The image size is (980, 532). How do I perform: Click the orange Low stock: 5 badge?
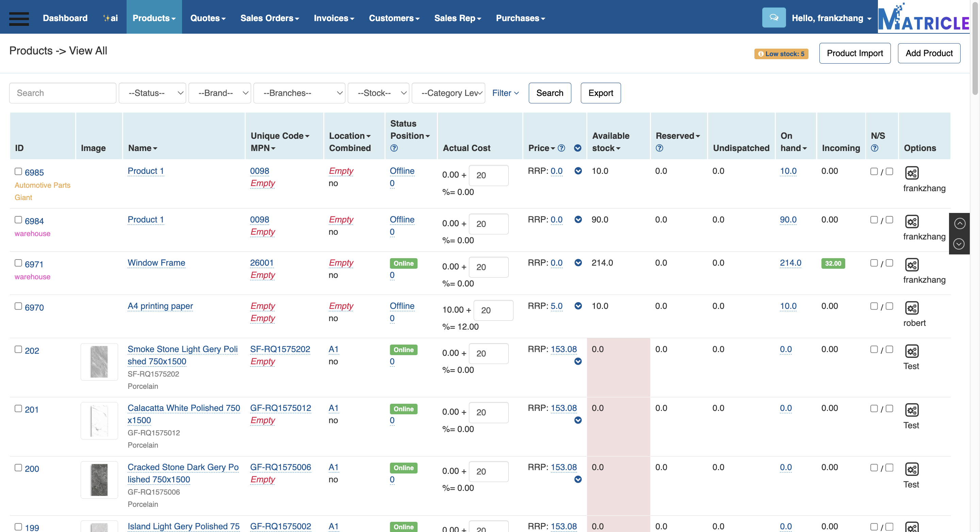pyautogui.click(x=781, y=54)
